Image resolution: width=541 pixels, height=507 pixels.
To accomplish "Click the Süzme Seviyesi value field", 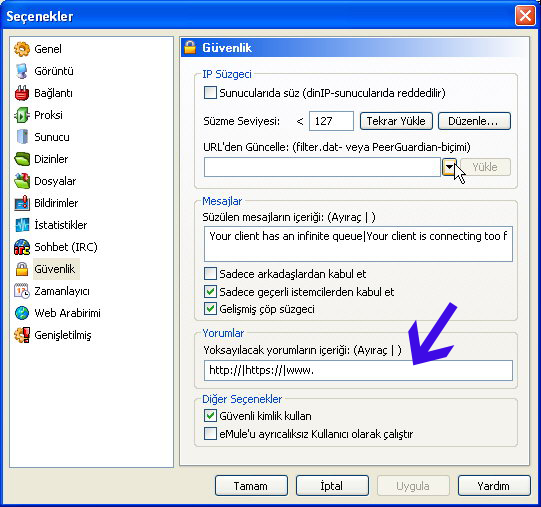I will click(x=331, y=121).
